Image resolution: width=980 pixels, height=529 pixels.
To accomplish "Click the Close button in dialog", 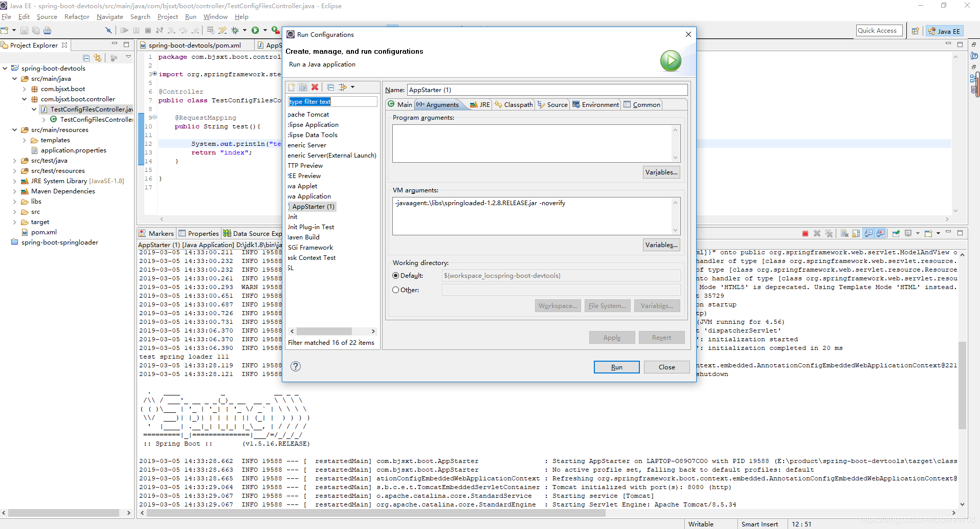I will 666,367.
